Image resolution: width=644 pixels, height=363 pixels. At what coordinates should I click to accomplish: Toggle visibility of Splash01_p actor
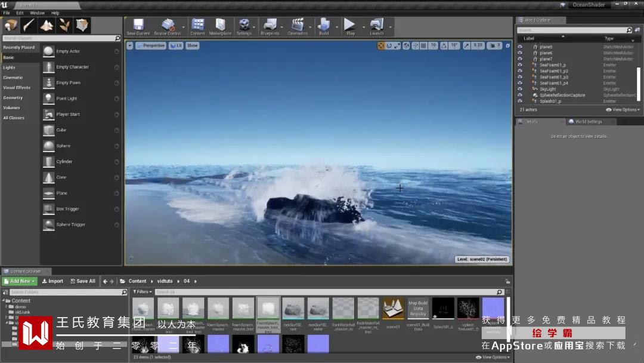520,101
